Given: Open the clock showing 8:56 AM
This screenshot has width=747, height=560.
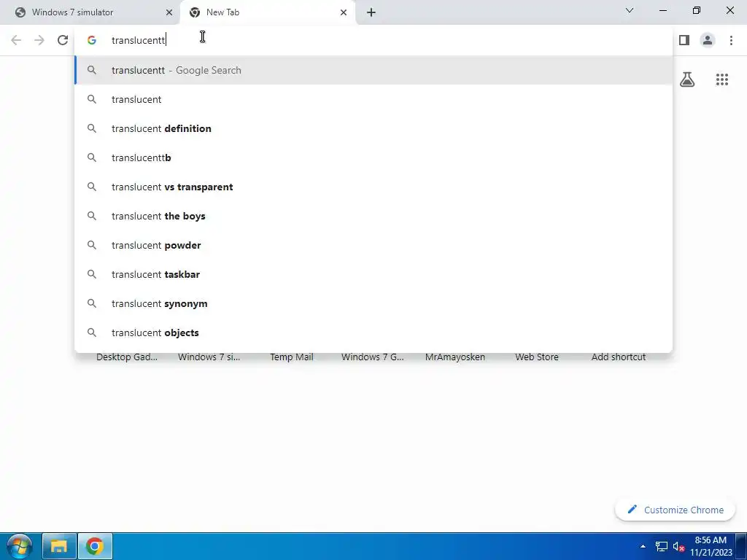Looking at the screenshot, I should (x=711, y=546).
